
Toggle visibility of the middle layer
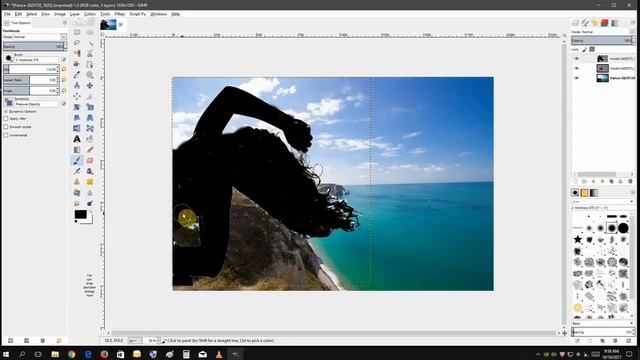577,68
